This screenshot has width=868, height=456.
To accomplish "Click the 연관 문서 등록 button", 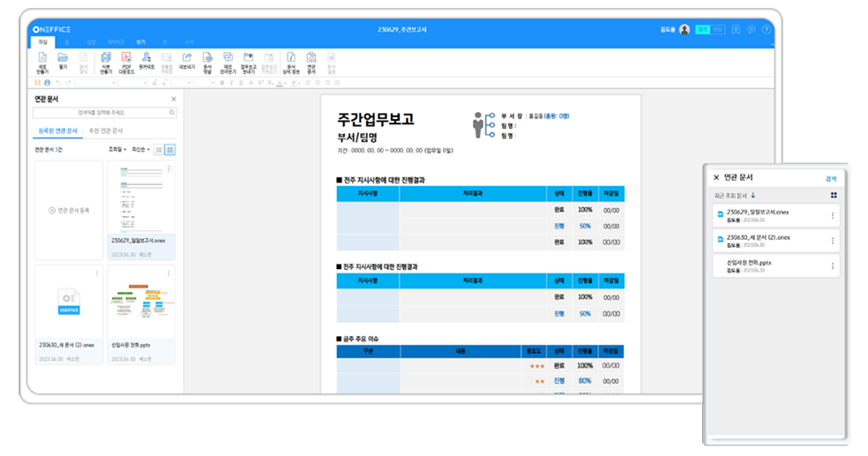I will point(69,210).
